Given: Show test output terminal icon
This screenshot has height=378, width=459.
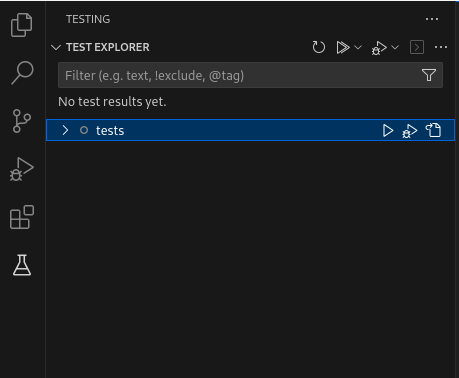Looking at the screenshot, I should (417, 47).
